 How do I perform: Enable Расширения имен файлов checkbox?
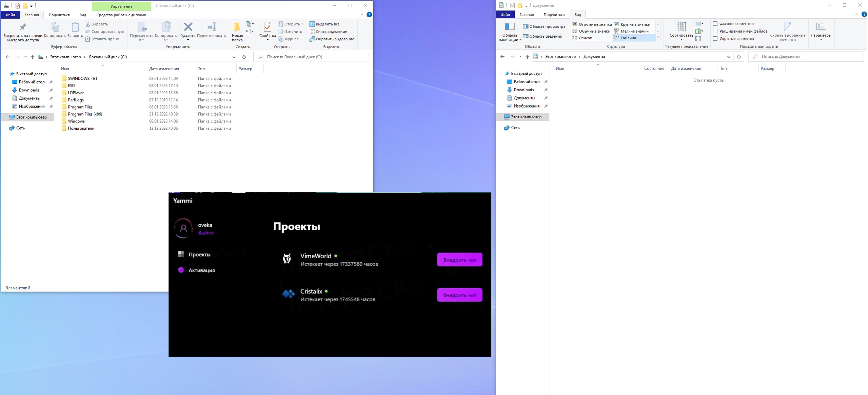click(x=715, y=31)
